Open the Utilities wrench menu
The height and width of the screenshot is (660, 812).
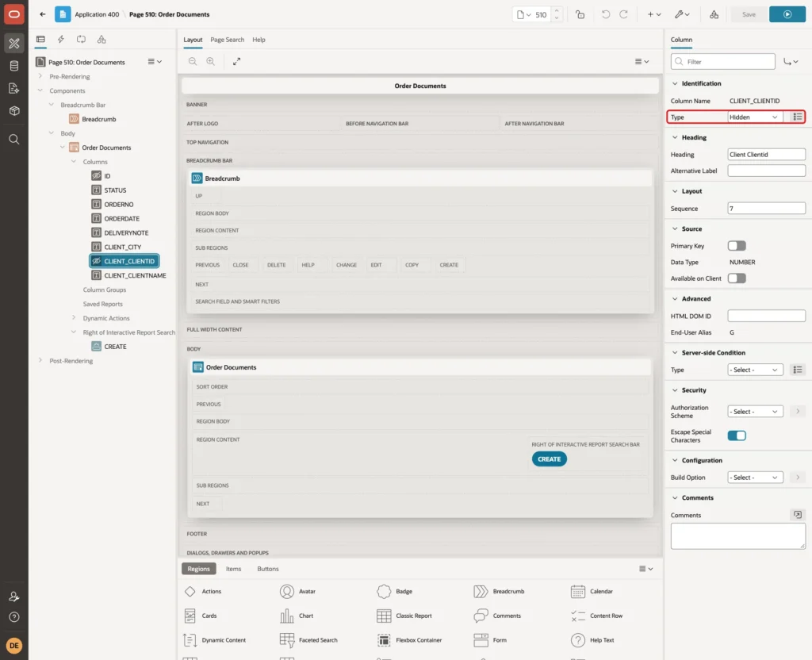click(681, 14)
